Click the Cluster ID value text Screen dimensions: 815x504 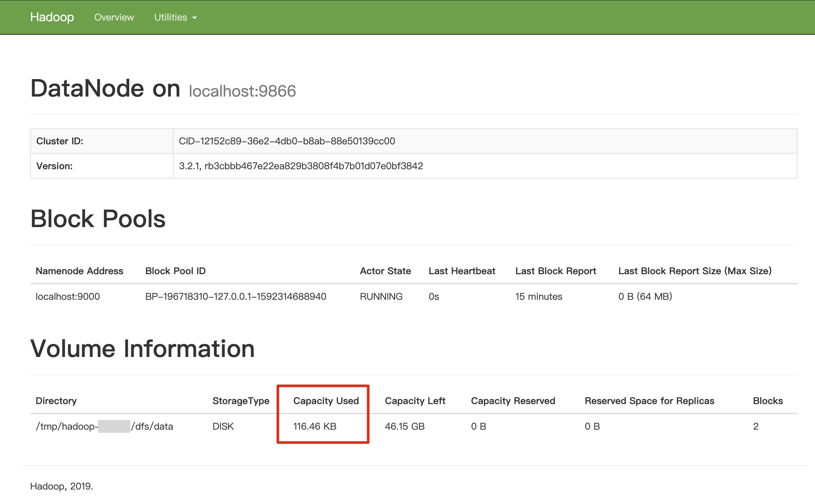[287, 141]
